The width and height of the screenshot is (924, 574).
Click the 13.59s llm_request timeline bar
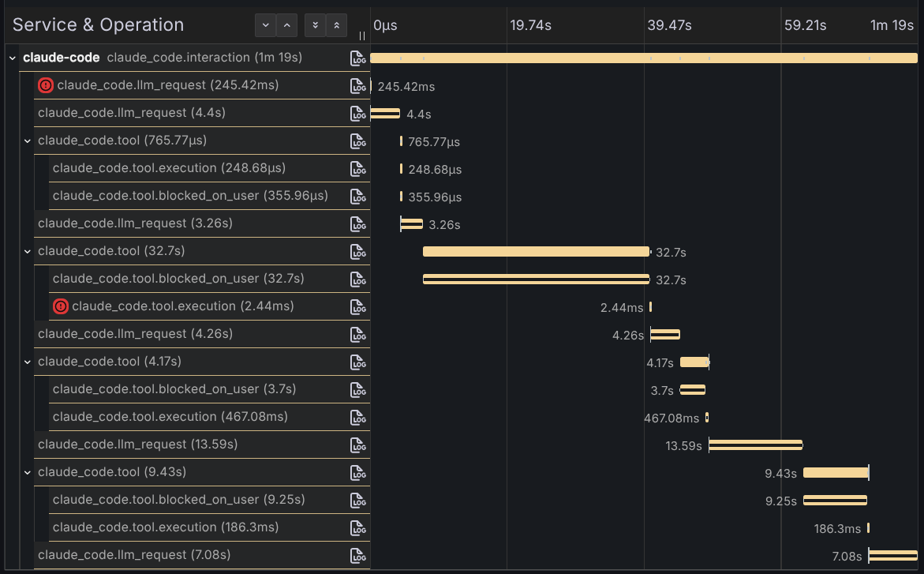755,445
